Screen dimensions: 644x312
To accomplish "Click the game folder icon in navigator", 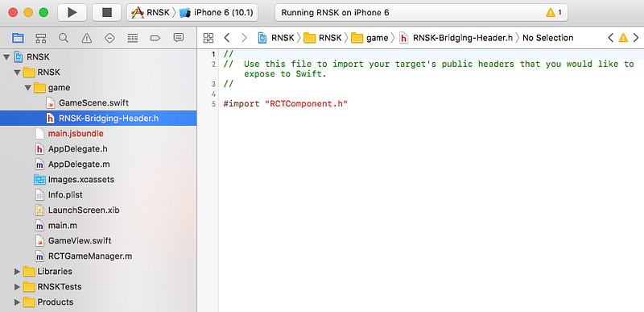I will tap(39, 88).
